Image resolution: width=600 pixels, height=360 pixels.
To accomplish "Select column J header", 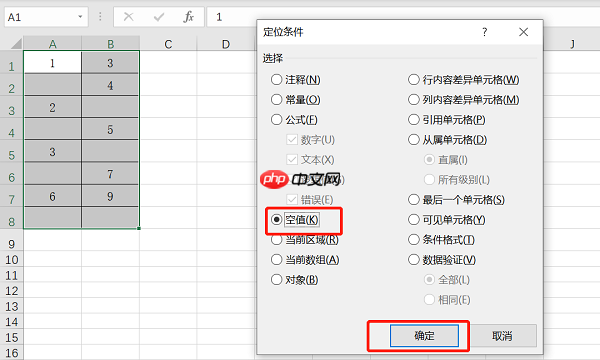I will coord(572,44).
